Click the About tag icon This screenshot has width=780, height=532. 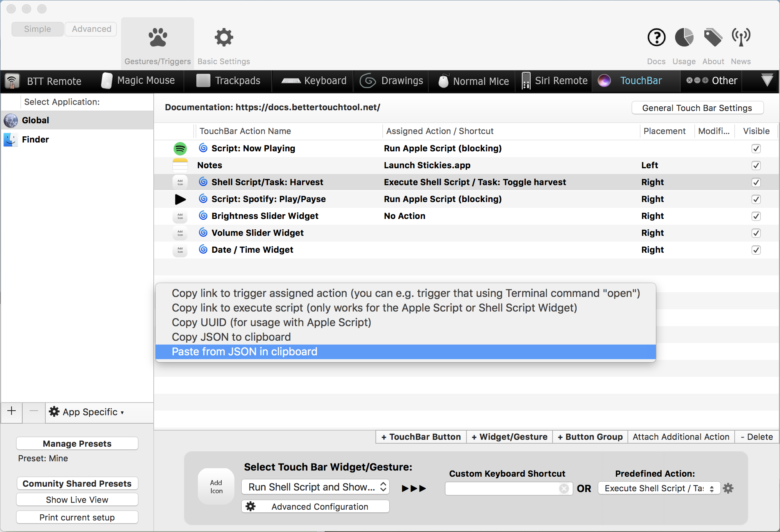(x=713, y=38)
